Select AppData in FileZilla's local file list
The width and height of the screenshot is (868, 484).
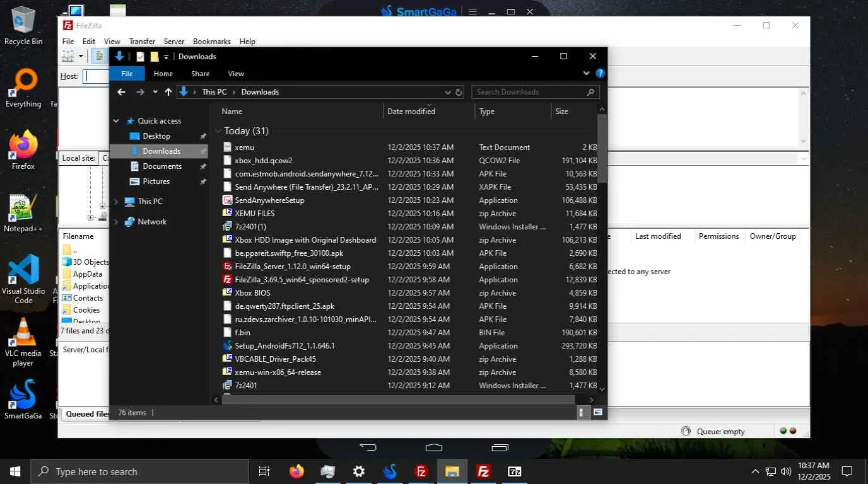(88, 274)
